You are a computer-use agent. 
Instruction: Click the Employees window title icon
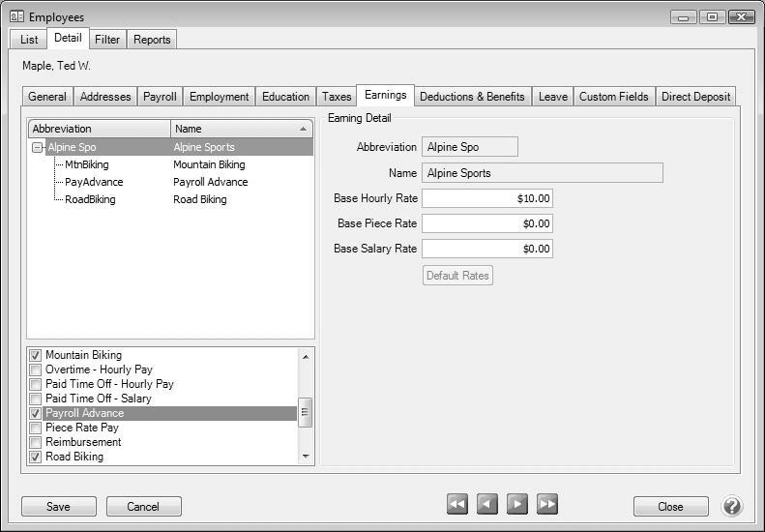coord(16,16)
